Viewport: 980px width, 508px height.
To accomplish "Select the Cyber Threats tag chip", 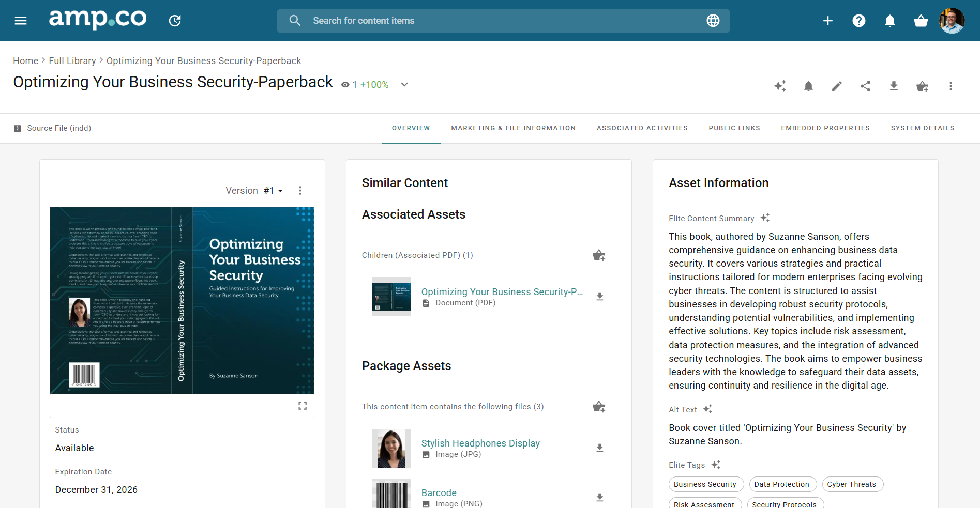I will click(x=851, y=484).
